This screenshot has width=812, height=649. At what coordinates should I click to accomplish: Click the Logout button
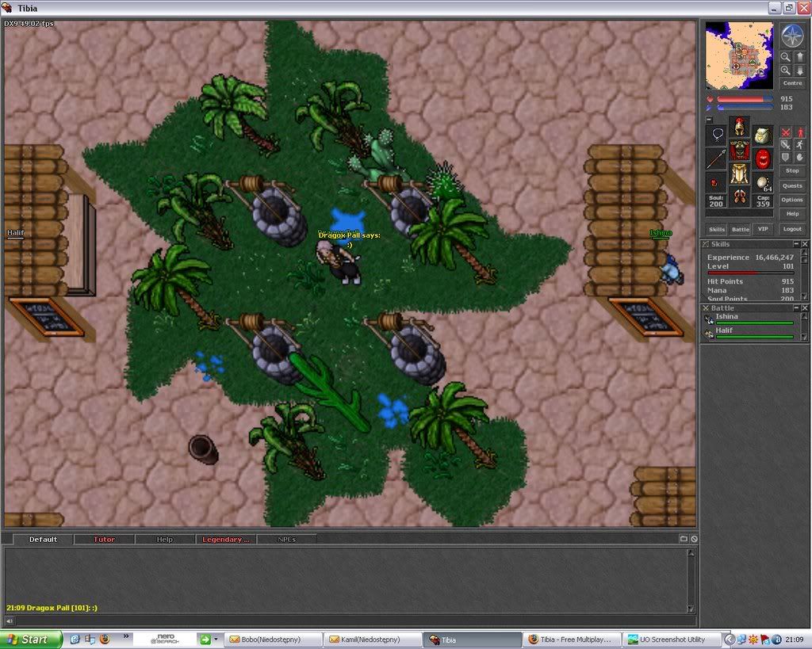tap(792, 229)
